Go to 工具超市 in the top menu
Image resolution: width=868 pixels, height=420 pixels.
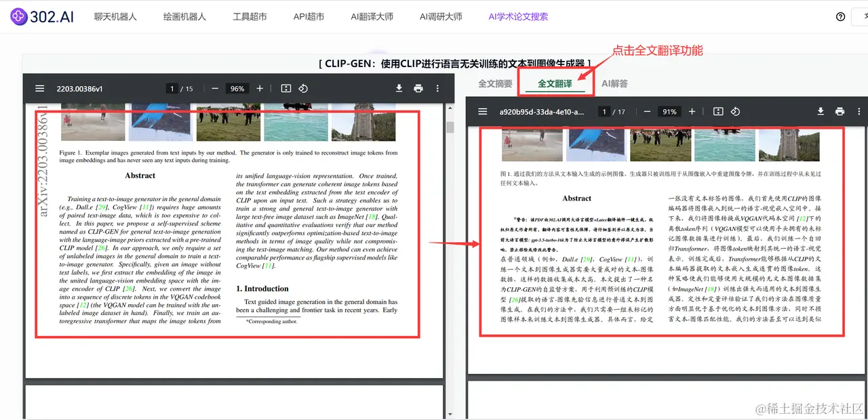click(250, 16)
